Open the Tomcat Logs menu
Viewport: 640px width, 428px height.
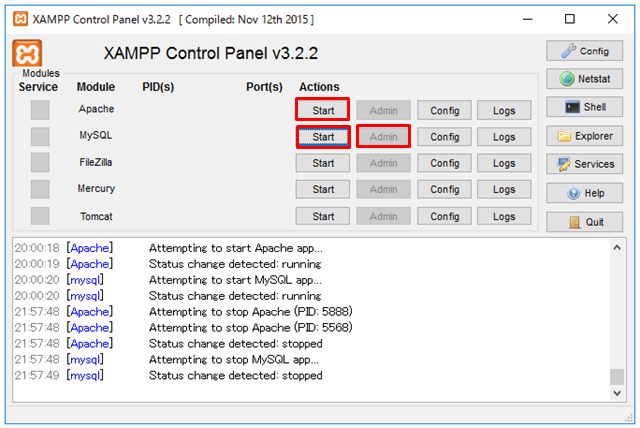[504, 216]
